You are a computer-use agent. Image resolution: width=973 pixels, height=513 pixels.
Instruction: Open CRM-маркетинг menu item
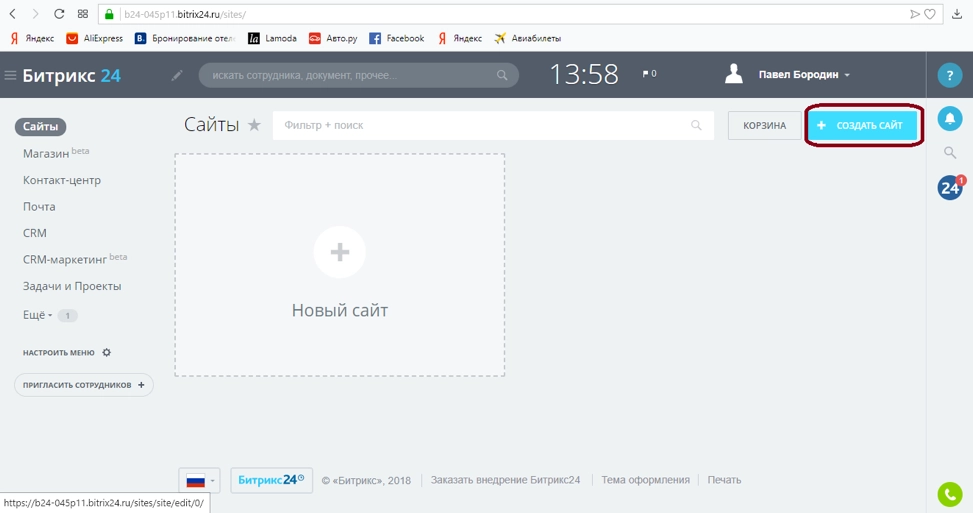pyautogui.click(x=65, y=259)
